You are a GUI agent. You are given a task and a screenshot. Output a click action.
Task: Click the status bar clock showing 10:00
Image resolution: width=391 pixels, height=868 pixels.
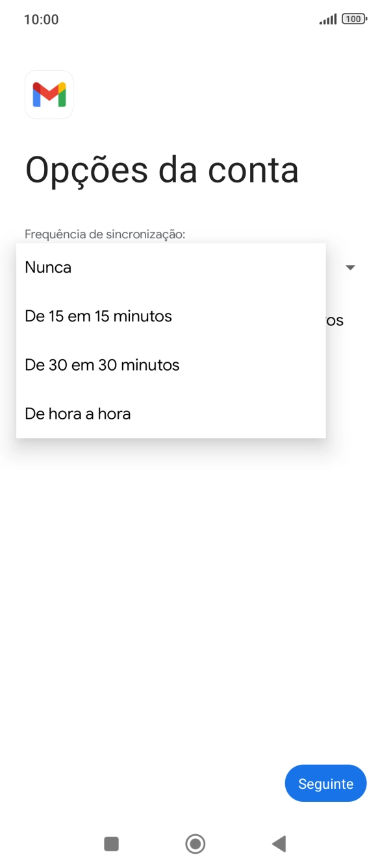tap(42, 19)
